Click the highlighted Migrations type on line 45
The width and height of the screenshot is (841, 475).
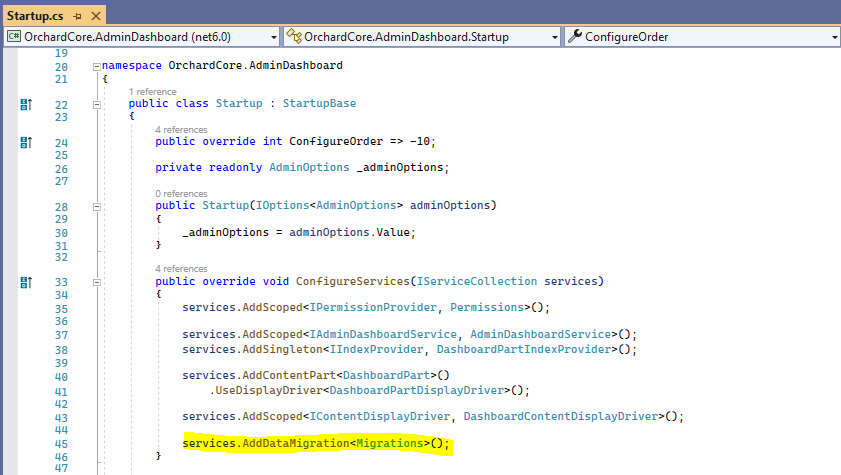point(390,443)
